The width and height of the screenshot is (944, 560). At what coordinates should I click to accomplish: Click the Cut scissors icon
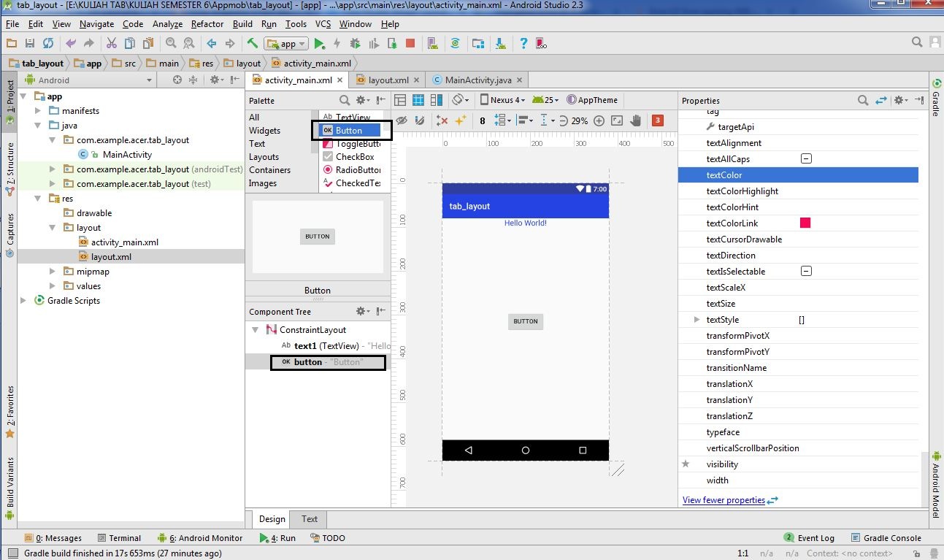click(112, 44)
